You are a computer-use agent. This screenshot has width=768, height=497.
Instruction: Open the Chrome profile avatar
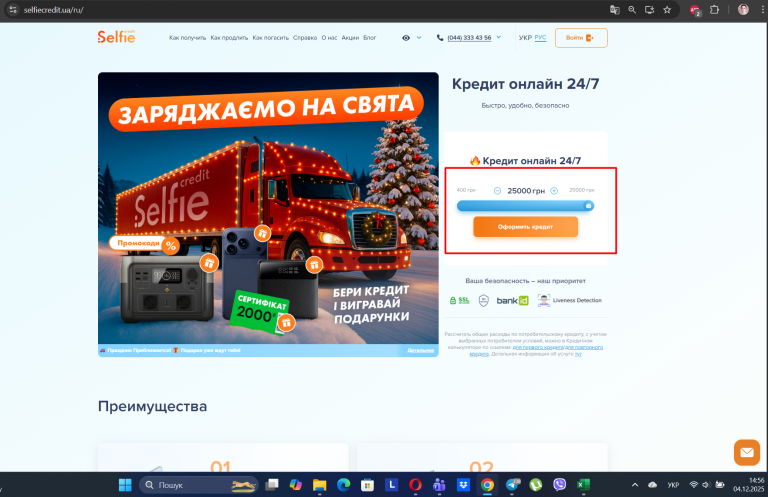coord(744,10)
